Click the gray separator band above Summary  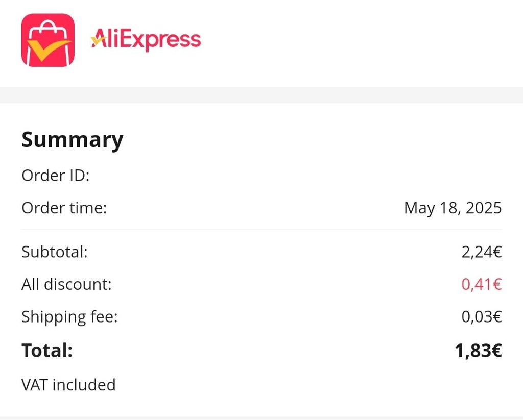pos(261,95)
